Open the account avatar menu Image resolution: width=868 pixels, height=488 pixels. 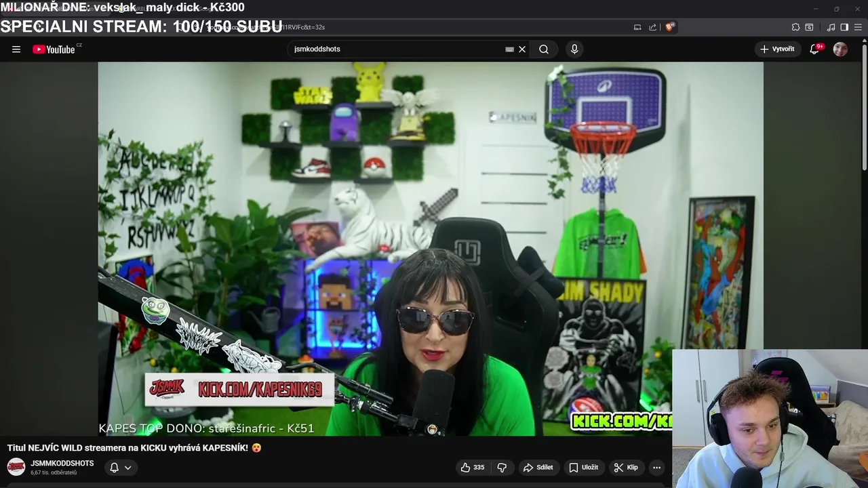tap(840, 49)
